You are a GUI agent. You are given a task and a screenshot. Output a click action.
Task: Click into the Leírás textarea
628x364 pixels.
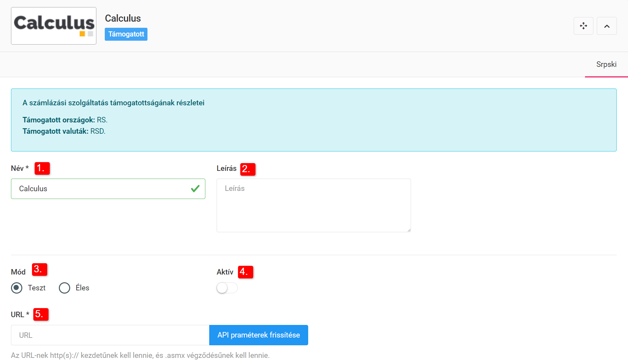pos(313,205)
